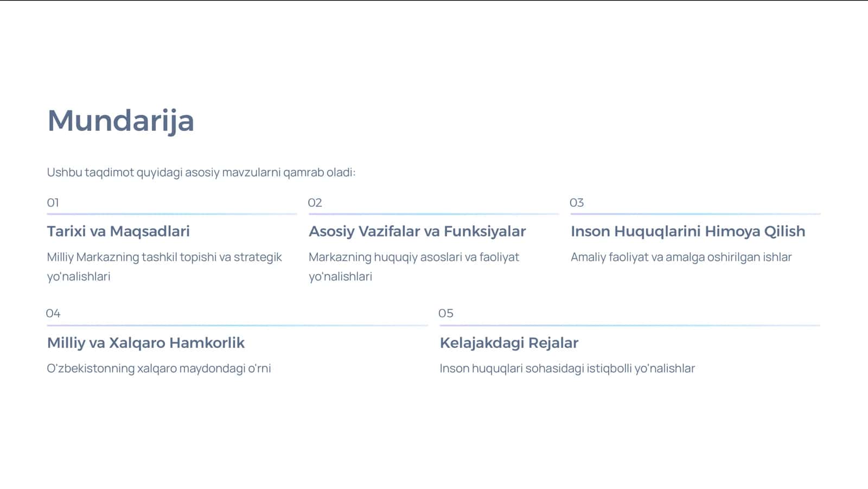The height and width of the screenshot is (489, 868).
Task: Click the gradient divider under number 03
Action: pos(695,214)
